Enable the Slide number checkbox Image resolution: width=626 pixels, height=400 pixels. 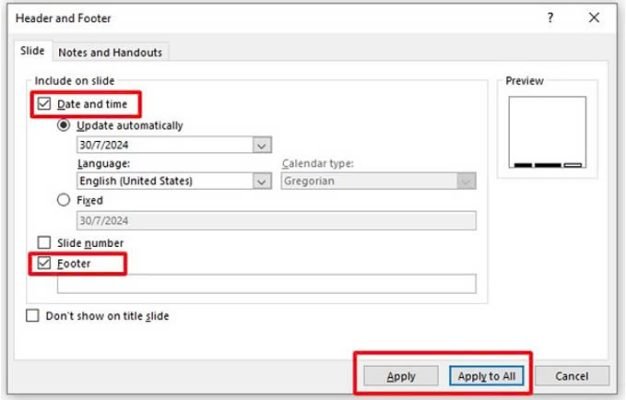coord(43,243)
